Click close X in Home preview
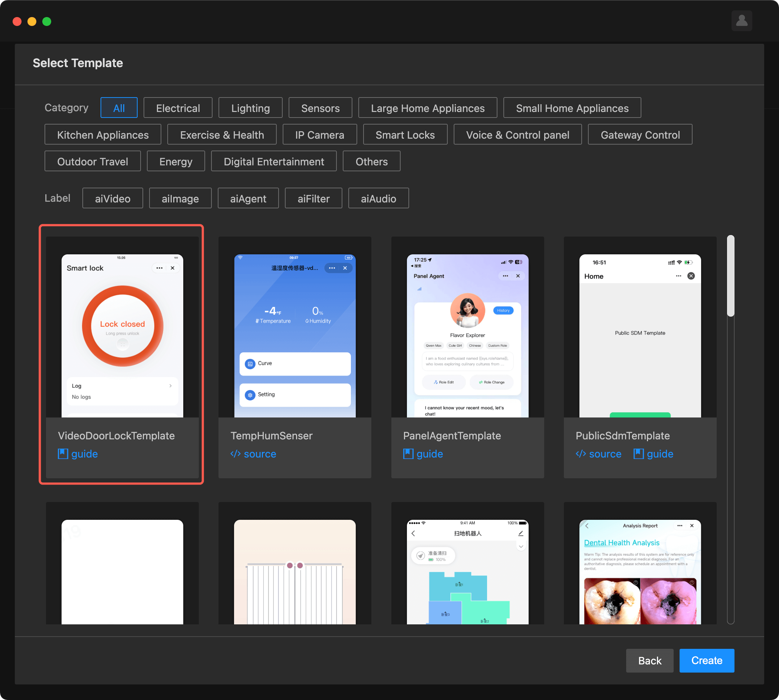 (691, 276)
